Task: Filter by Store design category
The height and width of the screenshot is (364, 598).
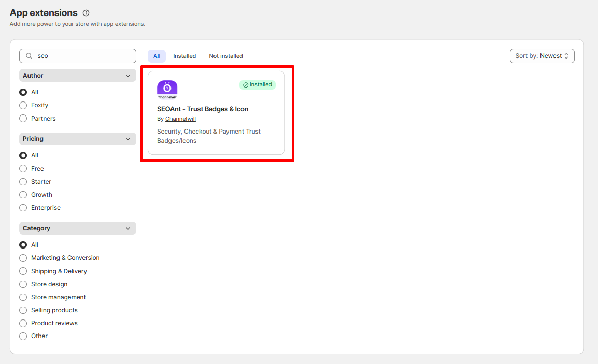Action: (23, 284)
